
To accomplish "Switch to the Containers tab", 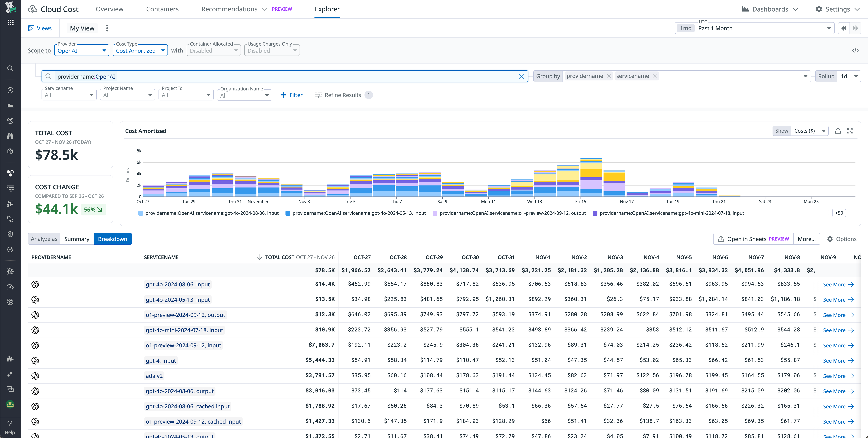I will 162,9.
